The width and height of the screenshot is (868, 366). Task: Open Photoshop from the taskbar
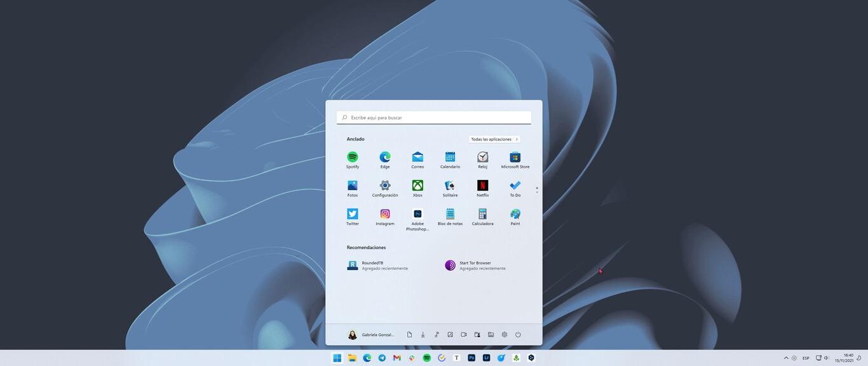471,358
